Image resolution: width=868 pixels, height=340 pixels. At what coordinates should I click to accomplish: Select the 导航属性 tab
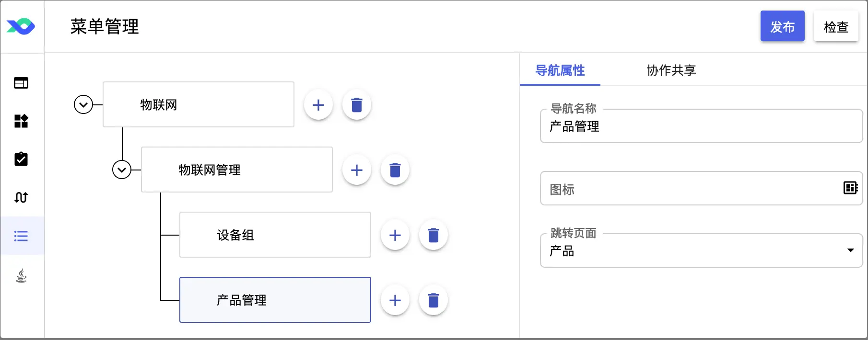560,70
